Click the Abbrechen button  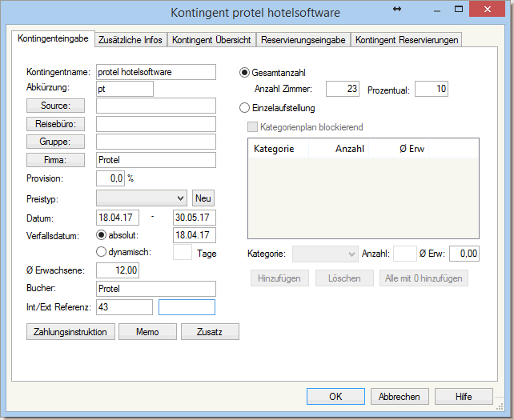(x=400, y=397)
